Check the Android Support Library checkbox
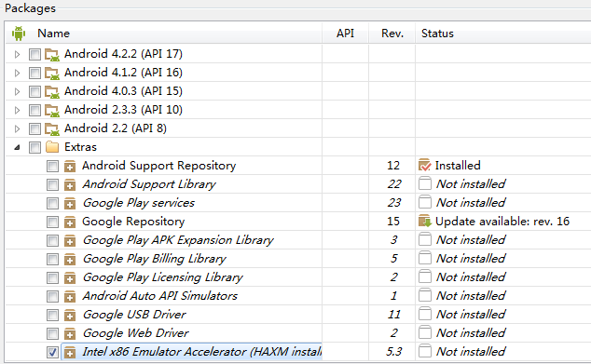Image resolution: width=591 pixels, height=364 pixels. [x=52, y=184]
